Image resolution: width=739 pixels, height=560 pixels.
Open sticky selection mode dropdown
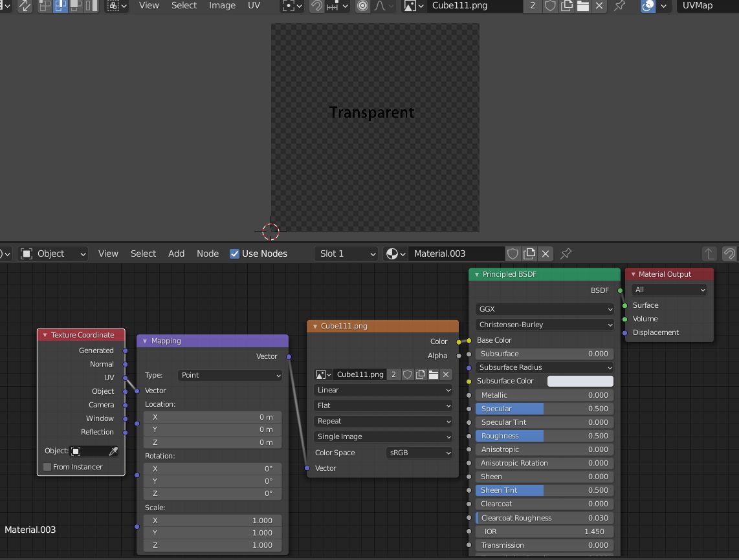pos(117,6)
